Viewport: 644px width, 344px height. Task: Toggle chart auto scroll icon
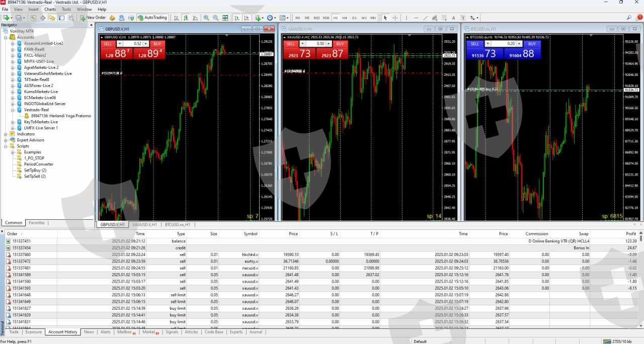[x=237, y=18]
